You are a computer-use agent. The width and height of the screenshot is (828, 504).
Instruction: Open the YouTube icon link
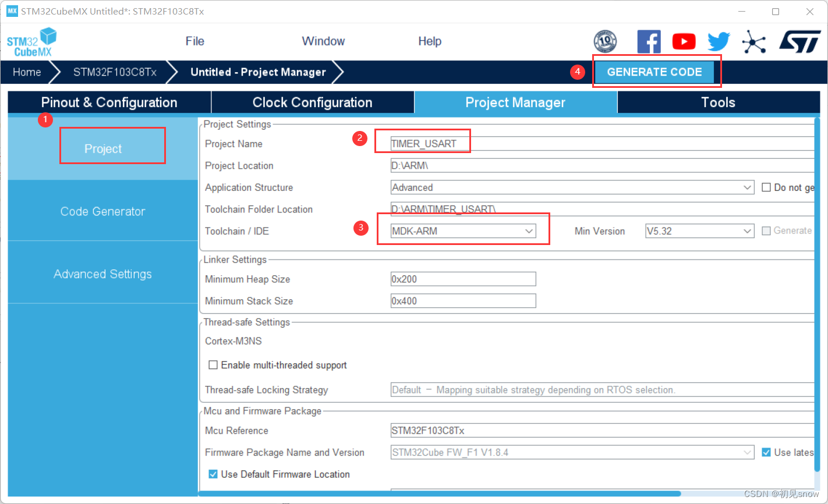(x=684, y=41)
